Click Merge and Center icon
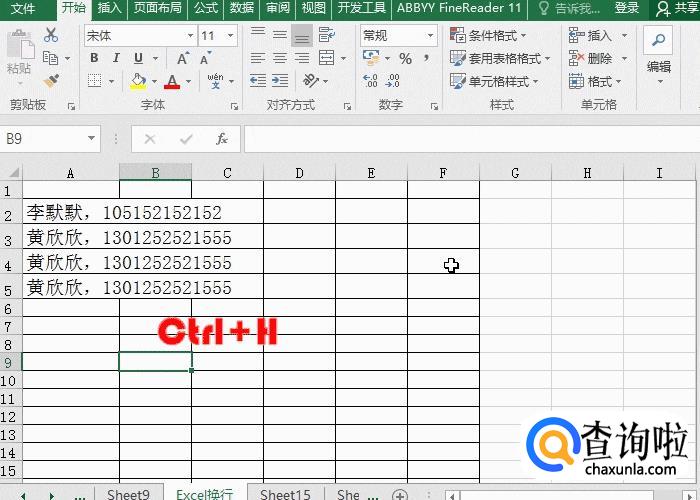 [326, 58]
